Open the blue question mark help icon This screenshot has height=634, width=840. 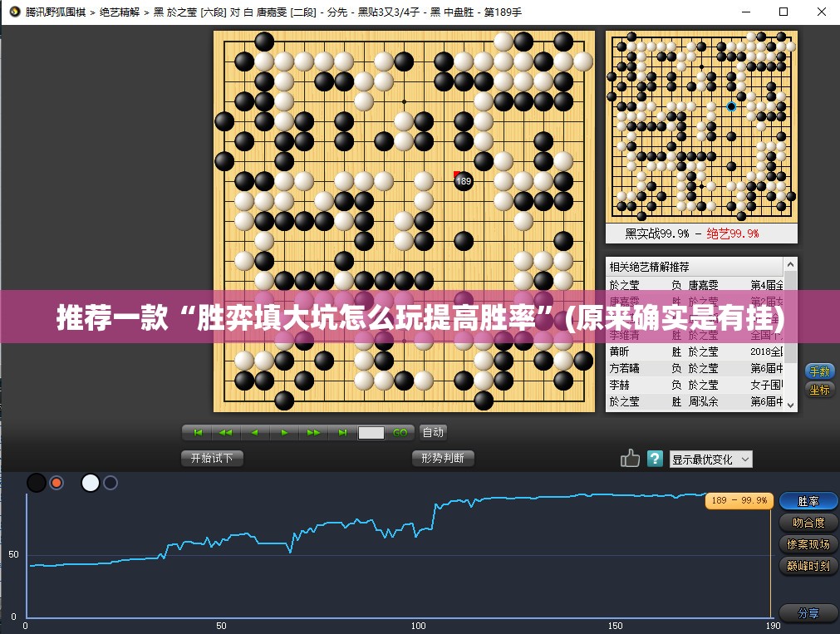[655, 458]
